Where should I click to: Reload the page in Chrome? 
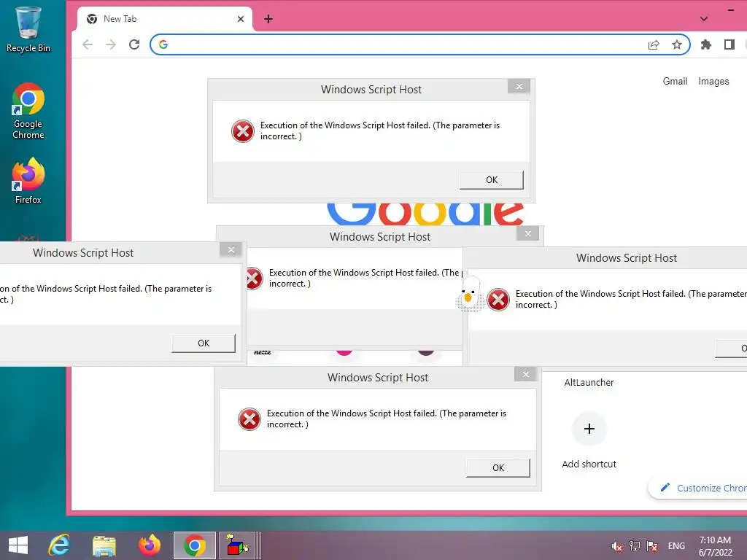pos(134,44)
